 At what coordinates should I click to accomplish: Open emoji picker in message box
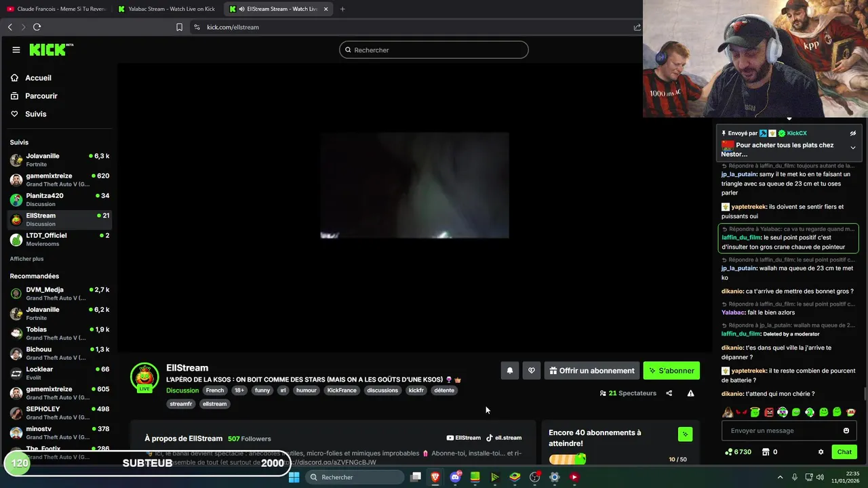click(x=846, y=430)
